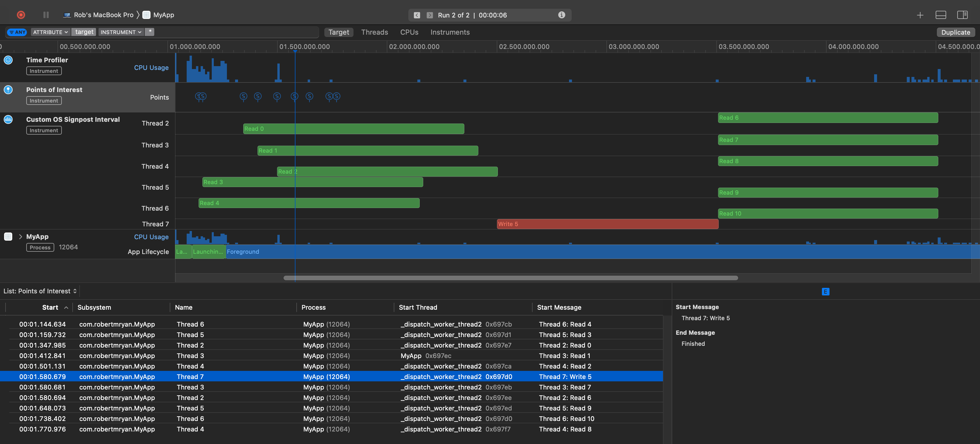Viewport: 980px width, 444px height.
Task: Expand the MyApp process row
Action: [x=20, y=237]
